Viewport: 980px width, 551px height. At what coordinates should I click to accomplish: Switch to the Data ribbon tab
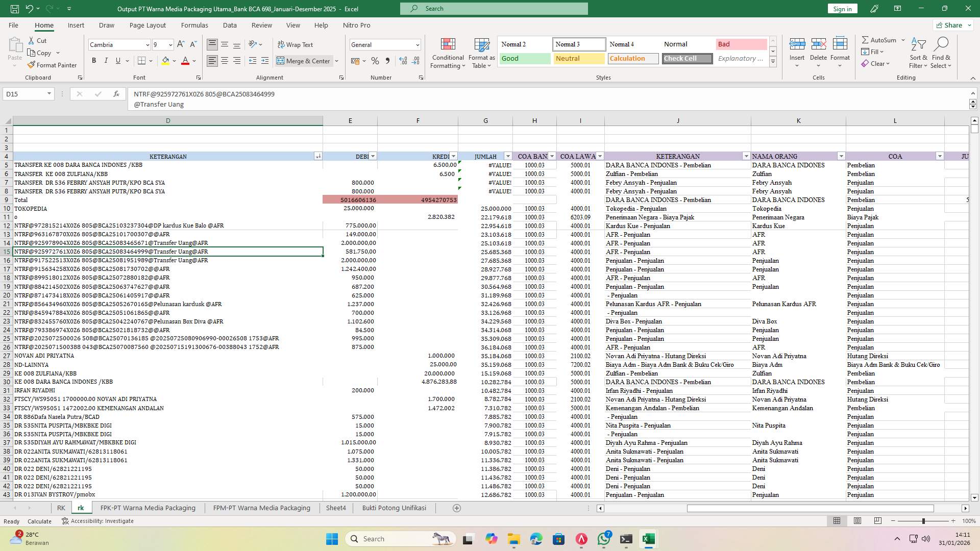click(230, 25)
